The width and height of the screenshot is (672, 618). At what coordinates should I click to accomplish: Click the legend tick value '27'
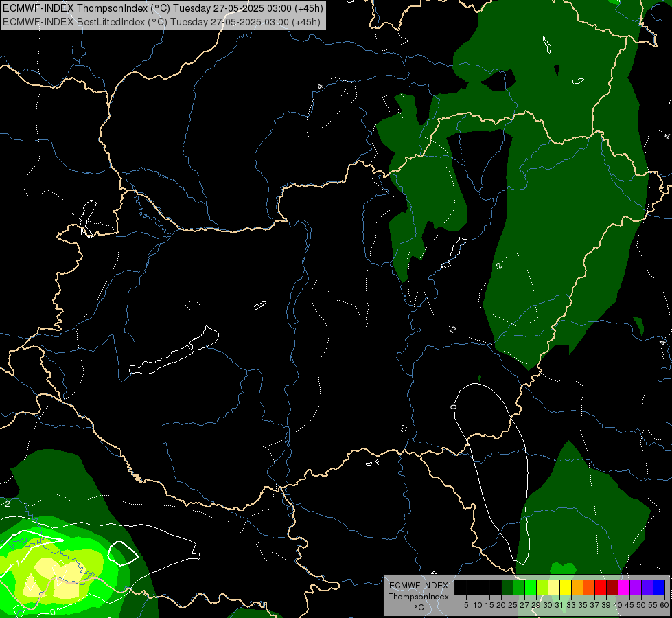(524, 605)
